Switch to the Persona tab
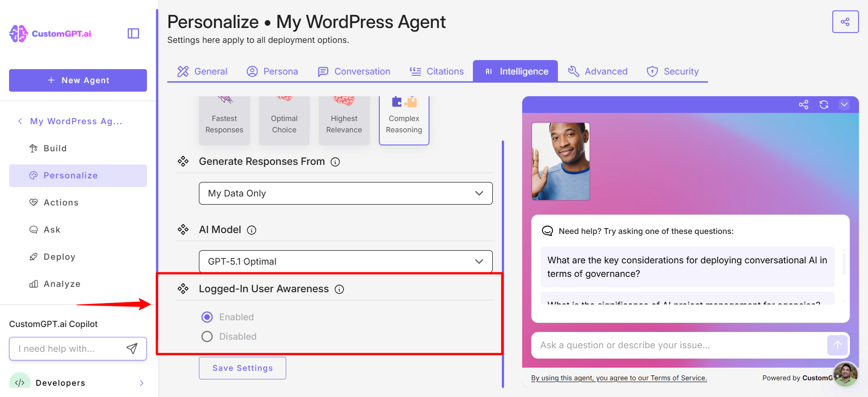 coord(272,71)
